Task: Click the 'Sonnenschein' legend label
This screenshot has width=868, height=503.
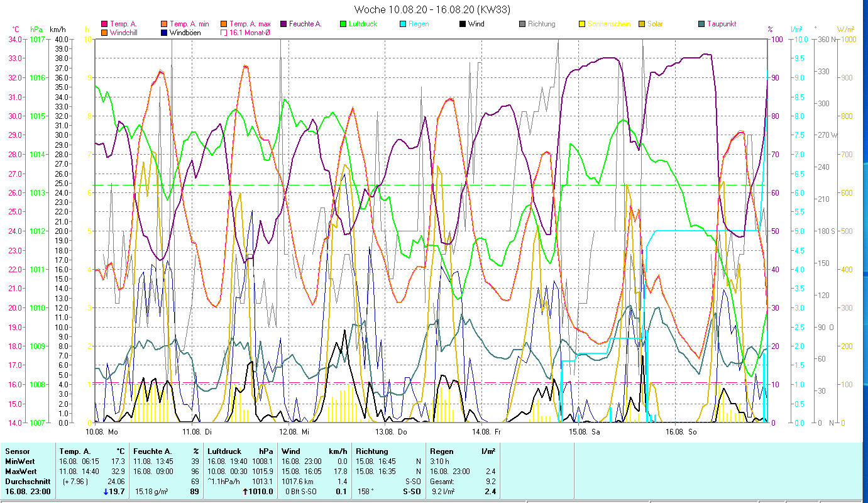Action: point(608,24)
